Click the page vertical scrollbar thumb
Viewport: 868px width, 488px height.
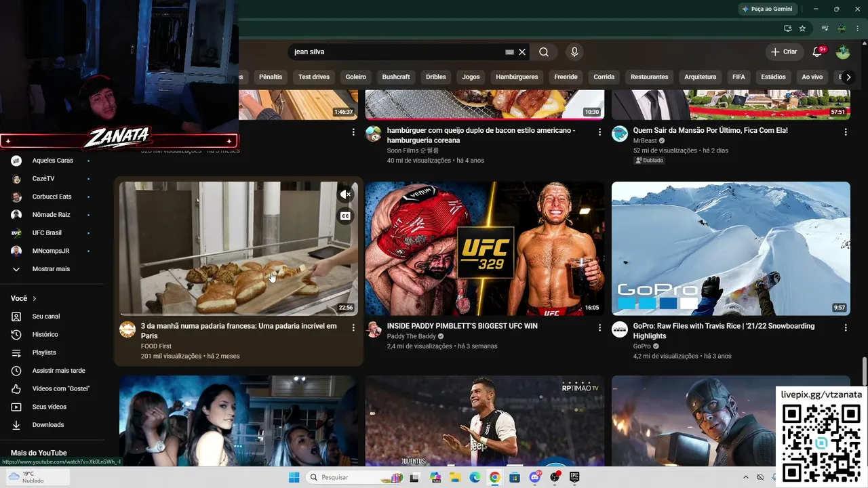[865, 371]
